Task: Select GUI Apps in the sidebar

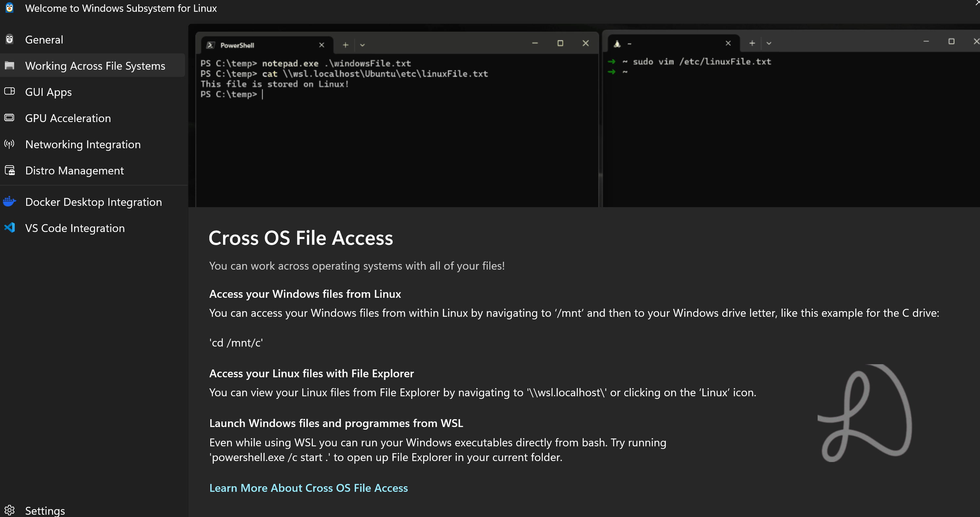Action: click(x=48, y=92)
